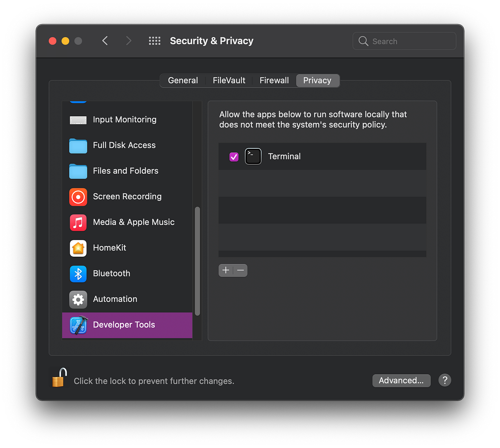The height and width of the screenshot is (448, 500).
Task: Click the Files and Folders icon
Action: (x=78, y=171)
